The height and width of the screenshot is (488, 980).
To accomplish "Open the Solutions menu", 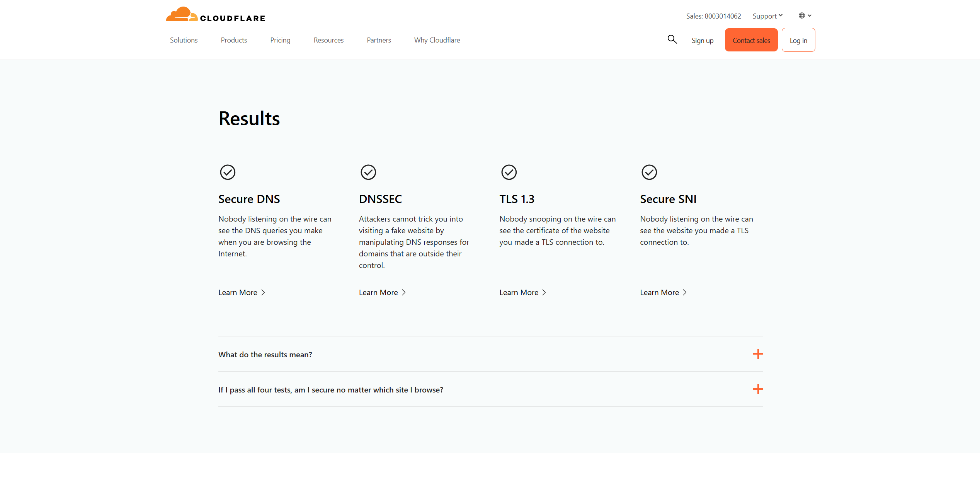I will pos(184,40).
